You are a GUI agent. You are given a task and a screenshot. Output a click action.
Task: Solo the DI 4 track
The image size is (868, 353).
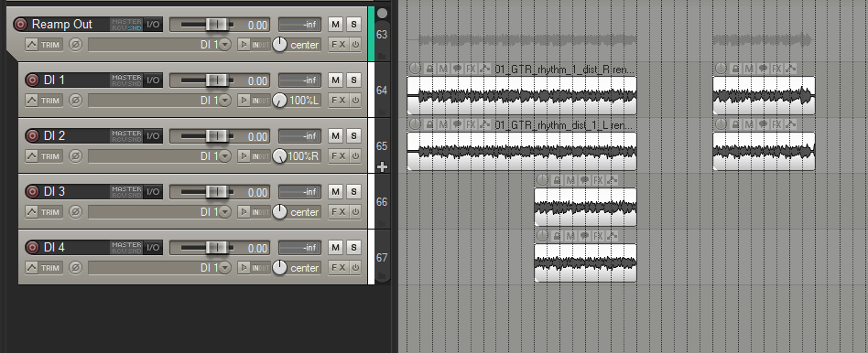(x=353, y=248)
